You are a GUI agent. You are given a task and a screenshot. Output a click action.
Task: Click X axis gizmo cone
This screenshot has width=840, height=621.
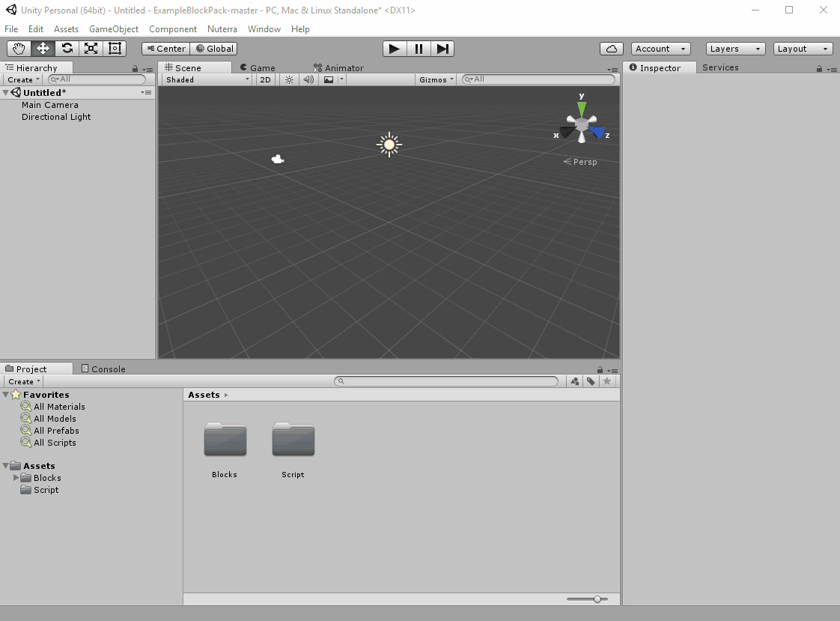(567, 131)
